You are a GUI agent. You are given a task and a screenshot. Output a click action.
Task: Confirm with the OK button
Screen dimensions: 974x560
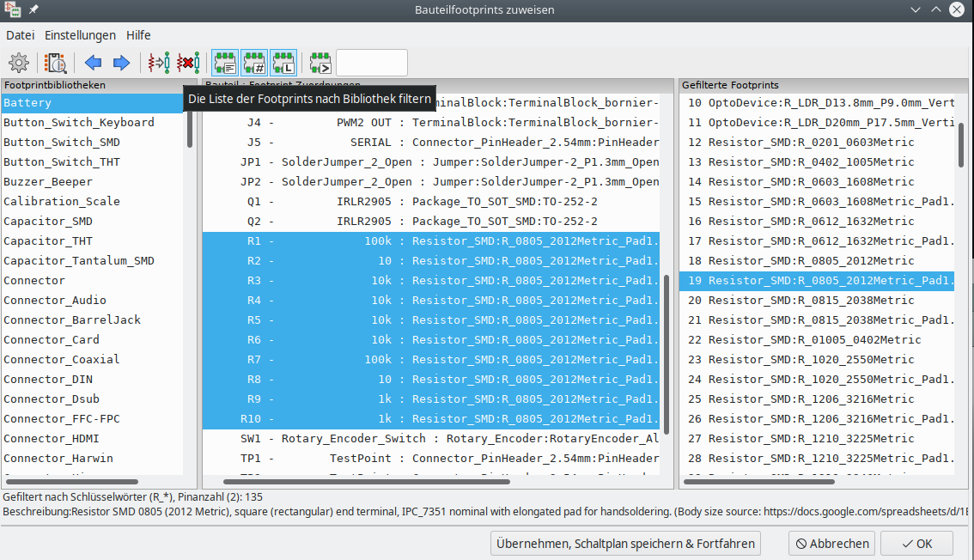pyautogui.click(x=916, y=543)
